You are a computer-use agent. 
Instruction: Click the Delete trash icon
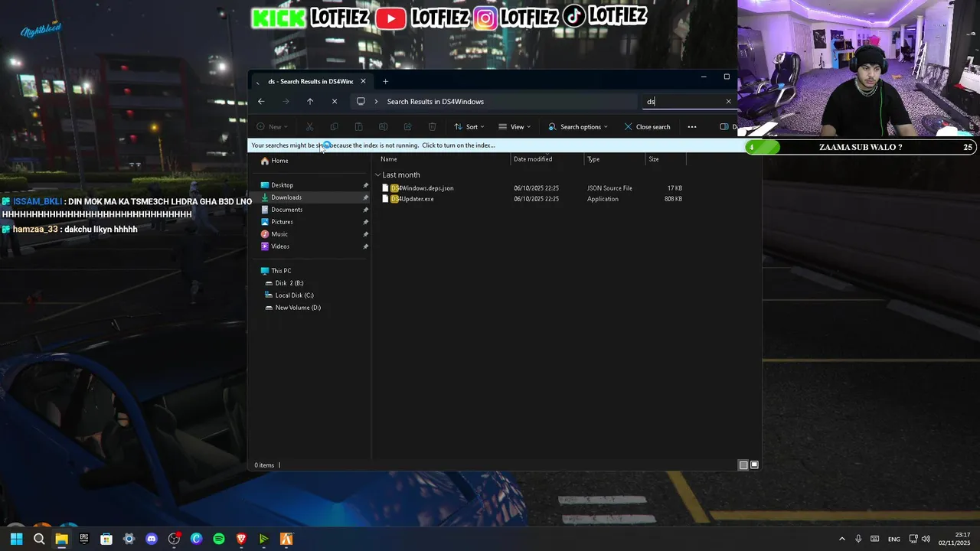tap(432, 126)
